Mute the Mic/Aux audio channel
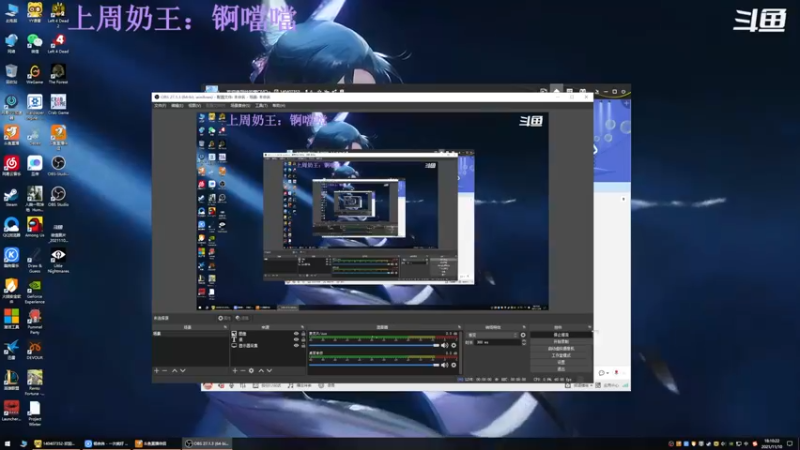 (x=444, y=345)
